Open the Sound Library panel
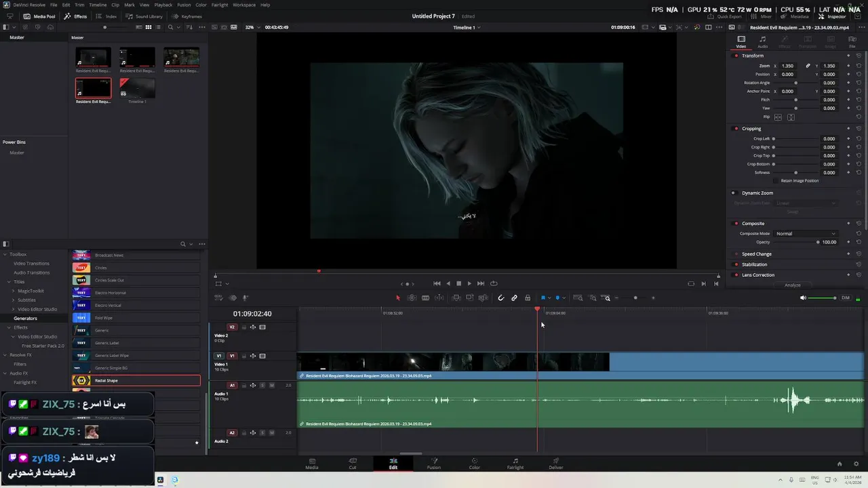 (144, 16)
